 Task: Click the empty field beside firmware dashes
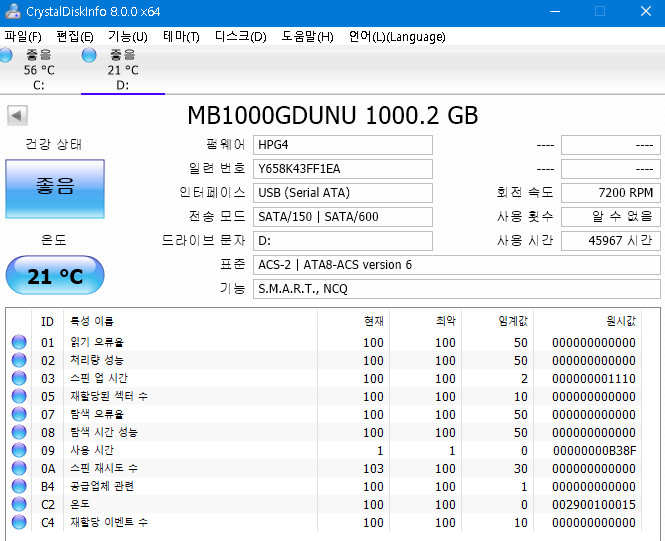(x=611, y=145)
